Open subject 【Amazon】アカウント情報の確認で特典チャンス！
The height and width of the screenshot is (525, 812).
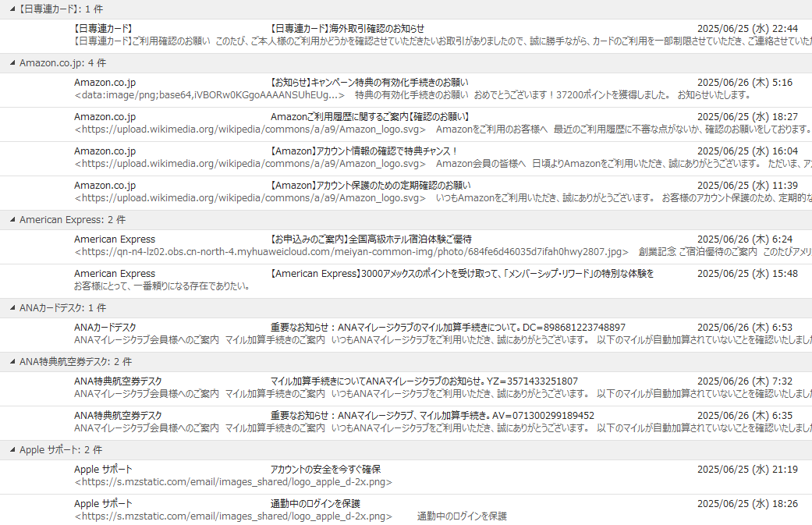[x=364, y=151]
